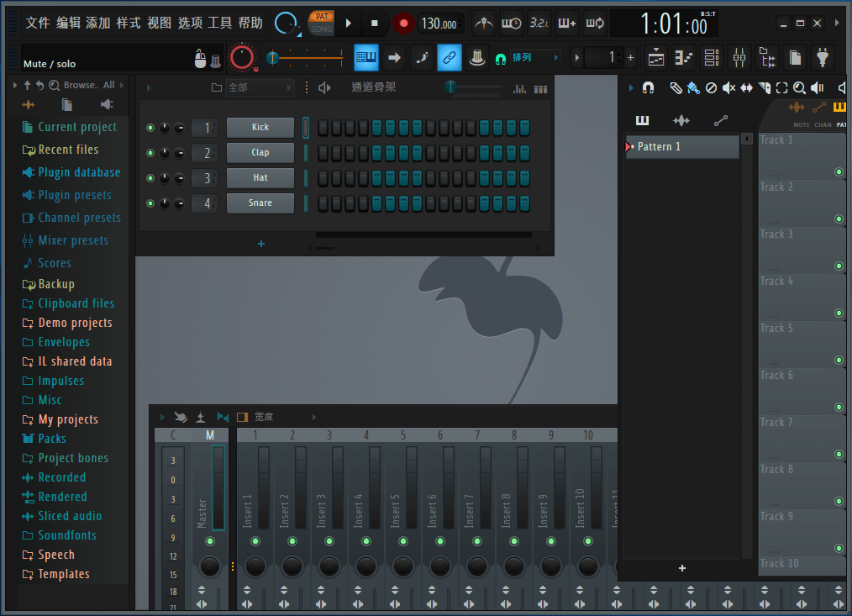Mute the Kick channel green light
Image resolution: width=852 pixels, height=616 pixels.
click(x=150, y=128)
